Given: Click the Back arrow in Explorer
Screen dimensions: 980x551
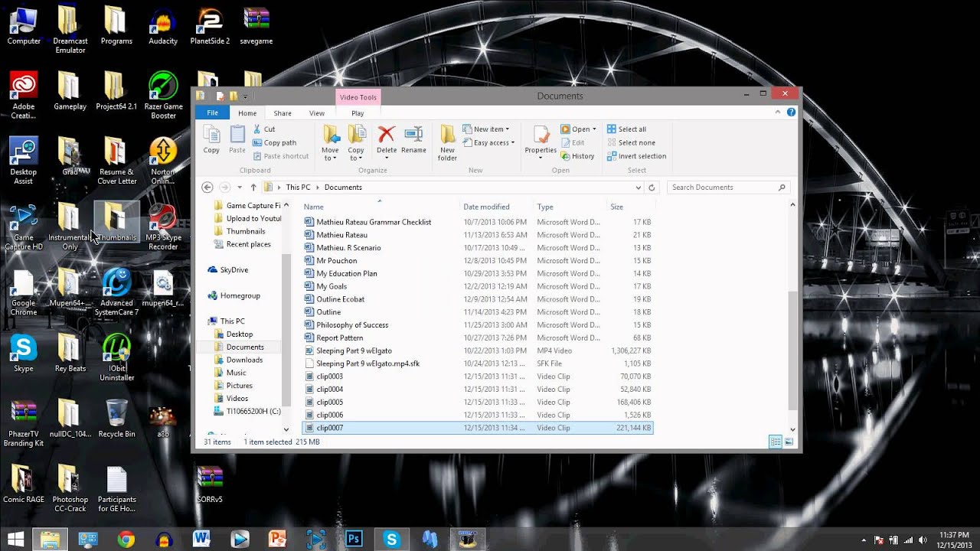Looking at the screenshot, I should click(x=207, y=187).
